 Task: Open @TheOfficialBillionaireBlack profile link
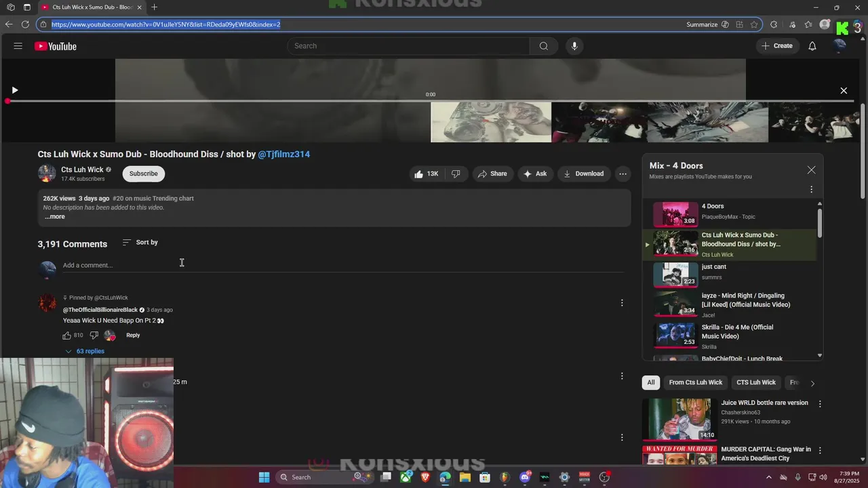100,310
